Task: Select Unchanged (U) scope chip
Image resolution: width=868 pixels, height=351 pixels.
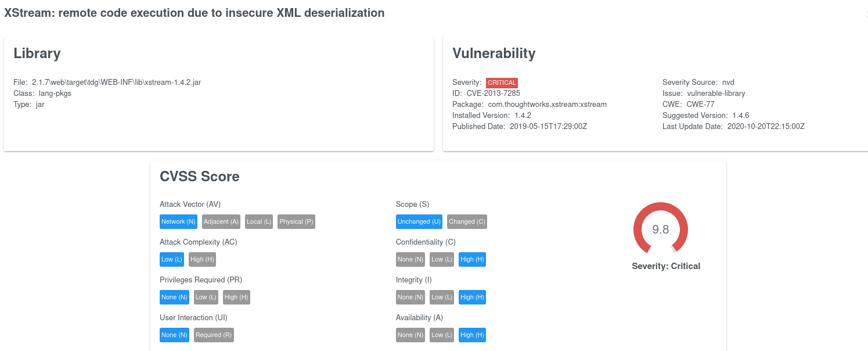Action: [419, 221]
